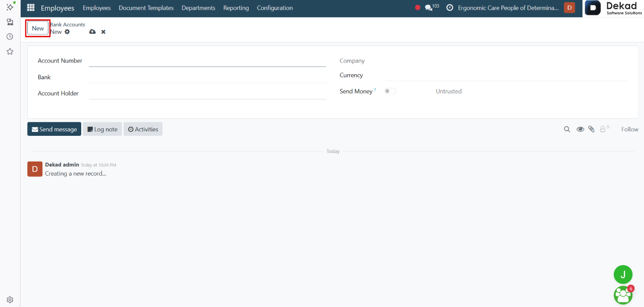
Task: Open attachments with the paperclip icon
Action: click(592, 129)
